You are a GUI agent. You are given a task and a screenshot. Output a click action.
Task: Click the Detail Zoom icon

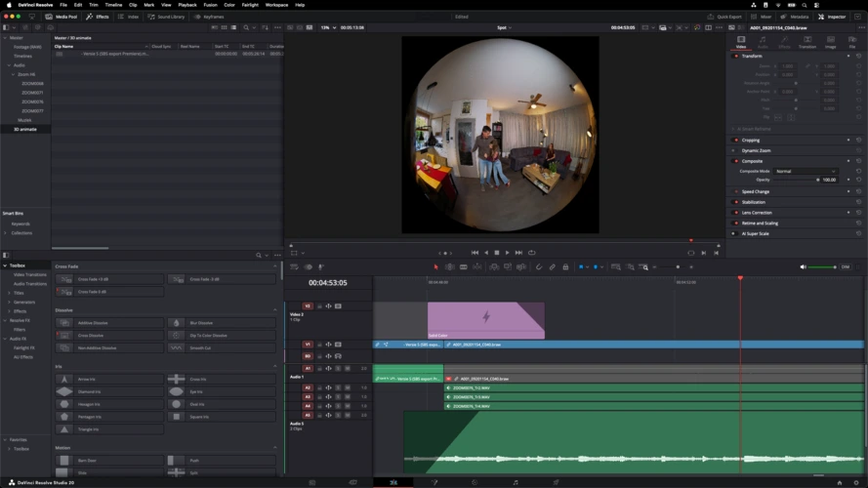click(630, 266)
